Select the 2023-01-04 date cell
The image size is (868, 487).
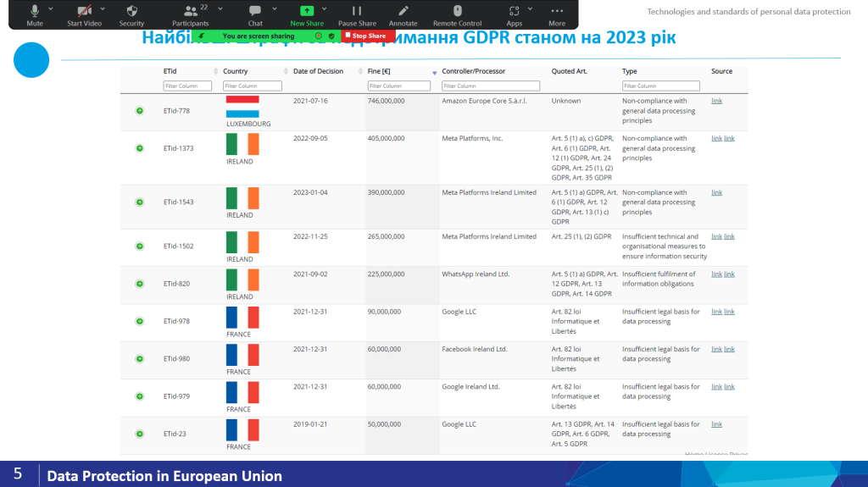tap(310, 192)
